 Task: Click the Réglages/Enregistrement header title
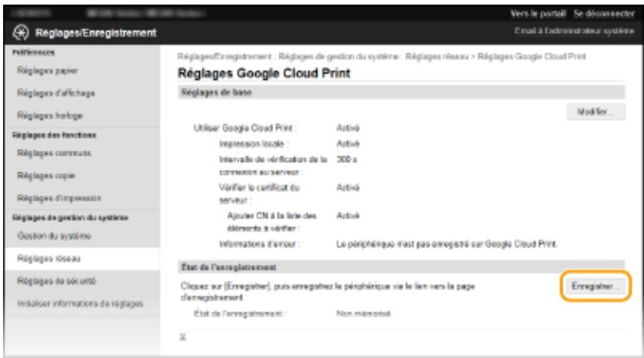tap(95, 33)
